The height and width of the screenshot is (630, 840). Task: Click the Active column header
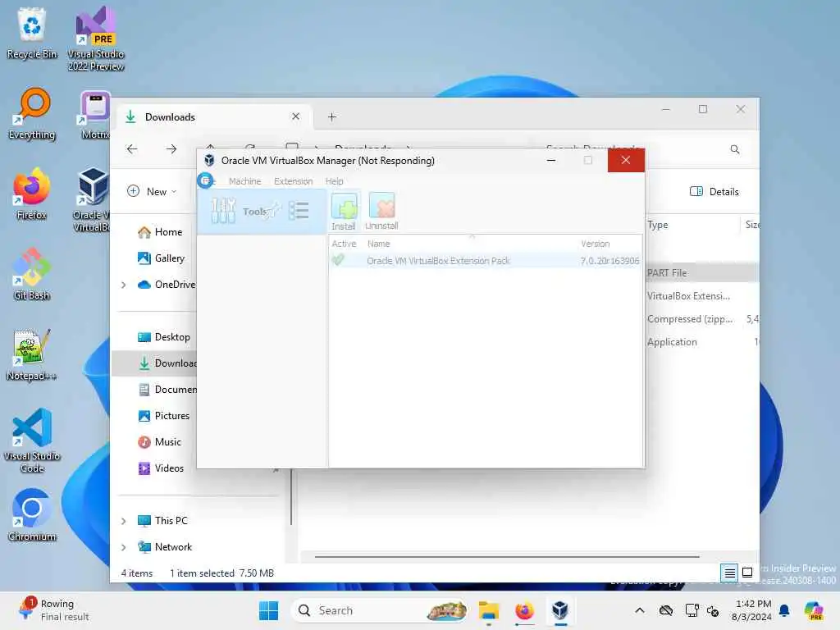click(x=344, y=244)
